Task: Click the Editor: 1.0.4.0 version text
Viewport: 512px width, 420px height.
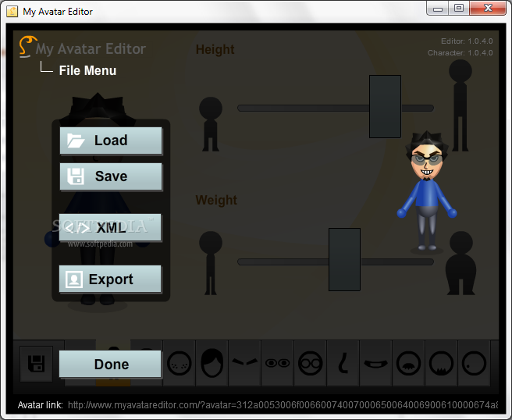Action: click(x=467, y=41)
